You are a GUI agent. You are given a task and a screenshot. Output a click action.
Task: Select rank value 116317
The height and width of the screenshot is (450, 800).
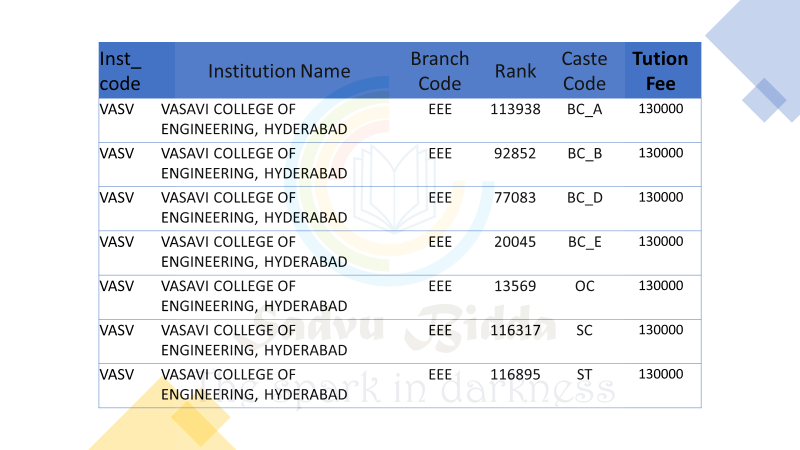coord(515,331)
